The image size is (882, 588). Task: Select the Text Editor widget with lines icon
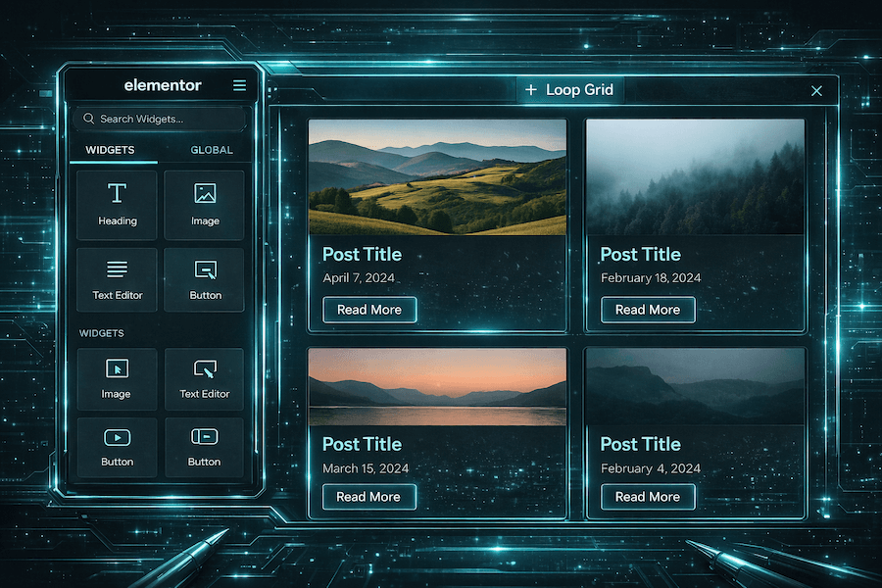tap(118, 279)
